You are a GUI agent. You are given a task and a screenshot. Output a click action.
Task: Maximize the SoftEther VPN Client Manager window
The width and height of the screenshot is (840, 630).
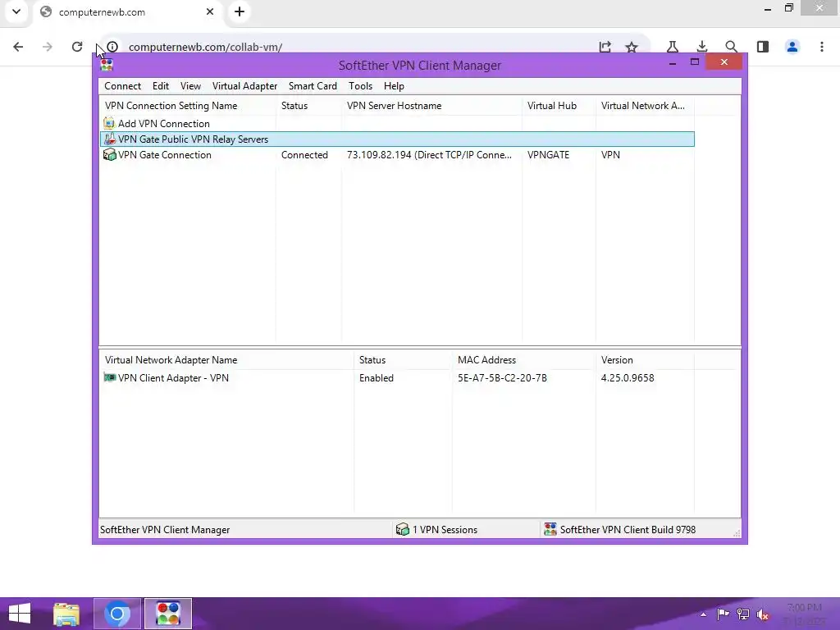point(695,62)
